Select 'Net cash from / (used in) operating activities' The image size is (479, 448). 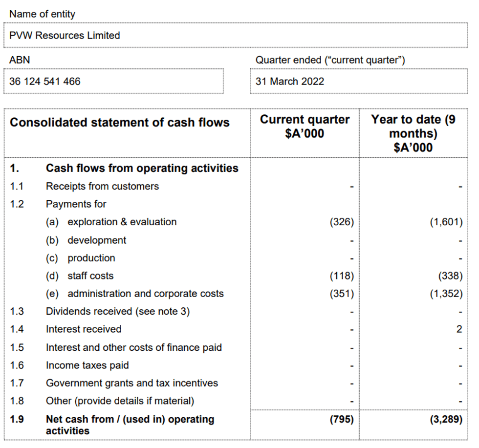tap(130, 425)
